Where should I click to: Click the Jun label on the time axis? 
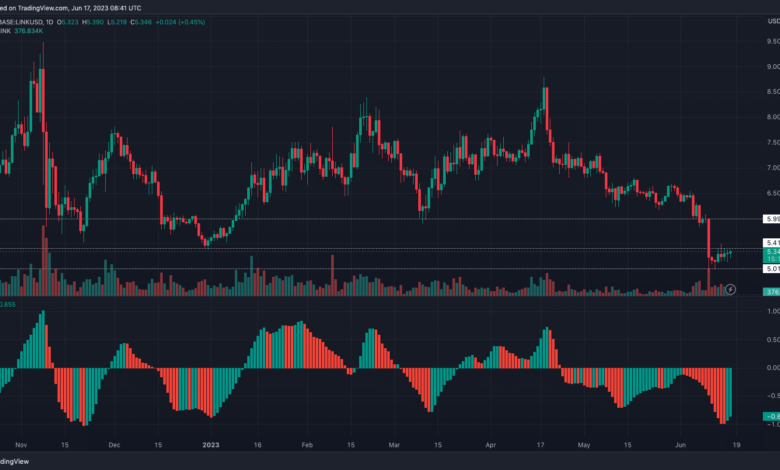pos(679,443)
